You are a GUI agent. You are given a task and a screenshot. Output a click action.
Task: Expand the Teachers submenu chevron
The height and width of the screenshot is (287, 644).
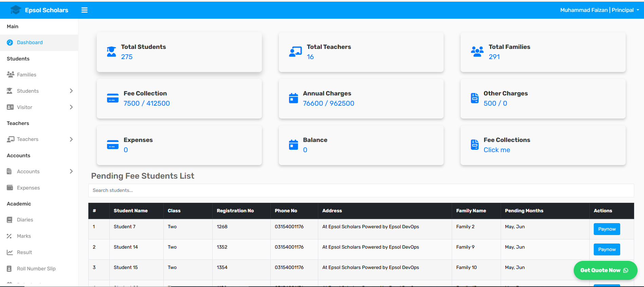pyautogui.click(x=71, y=139)
